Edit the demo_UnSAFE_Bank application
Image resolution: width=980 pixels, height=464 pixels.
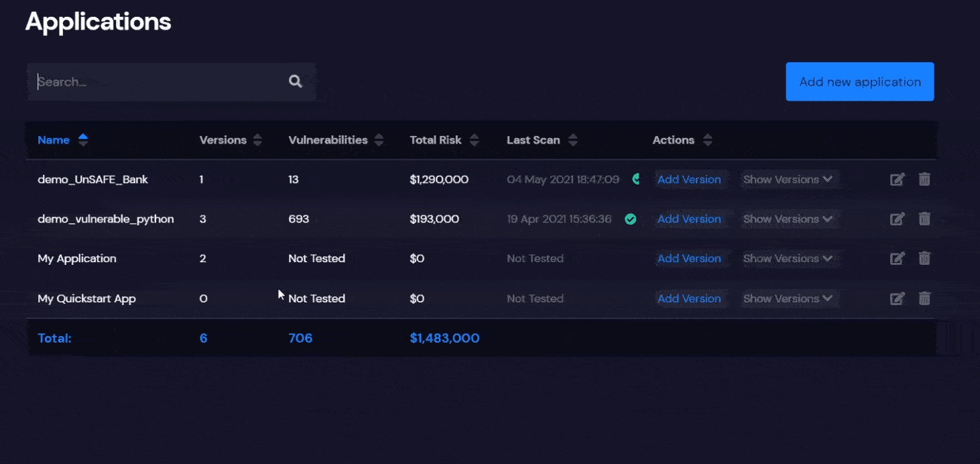pos(897,180)
